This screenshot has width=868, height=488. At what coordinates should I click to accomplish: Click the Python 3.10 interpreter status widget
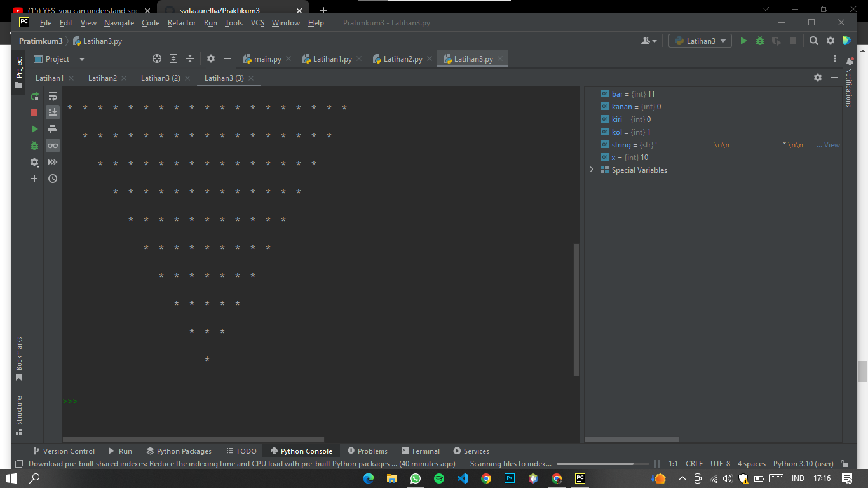(x=803, y=464)
